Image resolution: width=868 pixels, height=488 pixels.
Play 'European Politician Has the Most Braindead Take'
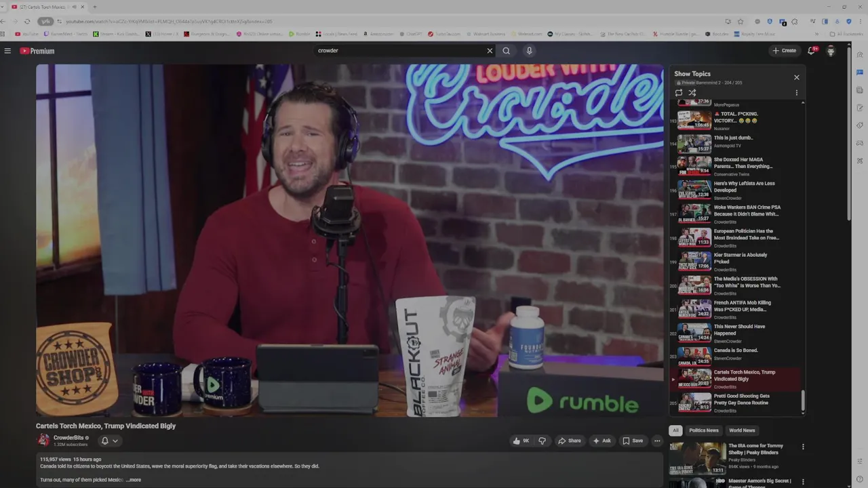[x=735, y=238]
